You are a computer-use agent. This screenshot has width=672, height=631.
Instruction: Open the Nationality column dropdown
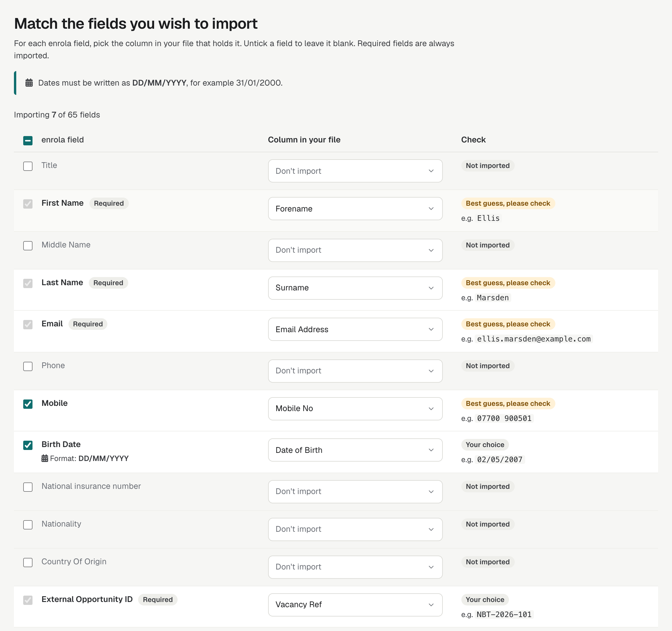coord(355,530)
